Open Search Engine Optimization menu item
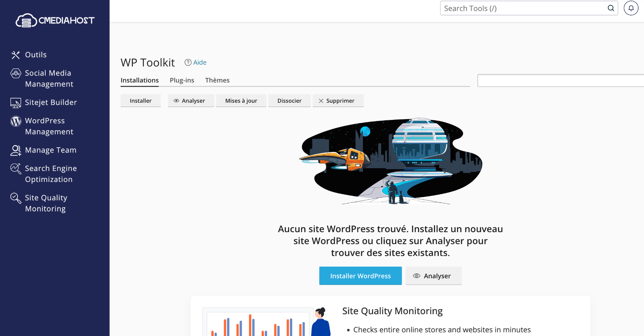 pyautogui.click(x=51, y=174)
